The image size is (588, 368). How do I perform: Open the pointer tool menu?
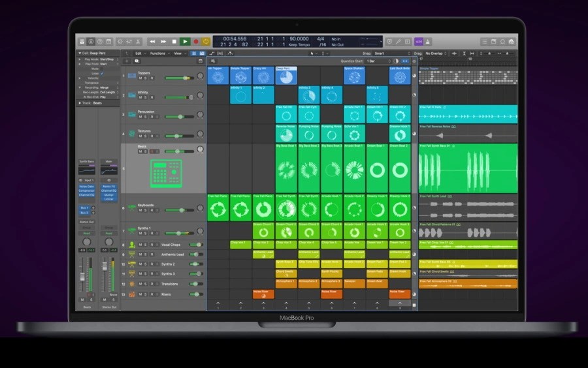pyautogui.click(x=313, y=54)
